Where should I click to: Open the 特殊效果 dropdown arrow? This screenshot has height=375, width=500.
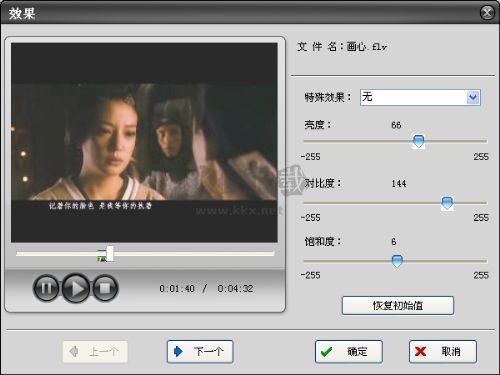(x=473, y=97)
